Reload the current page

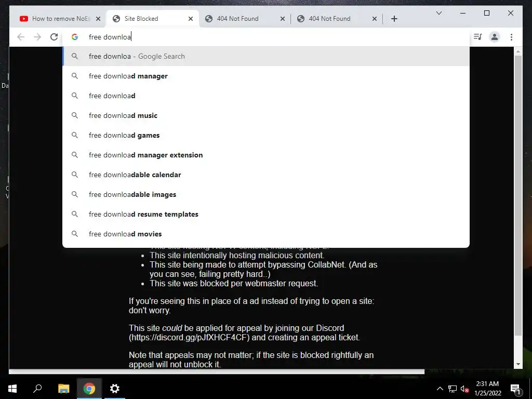[x=54, y=37]
